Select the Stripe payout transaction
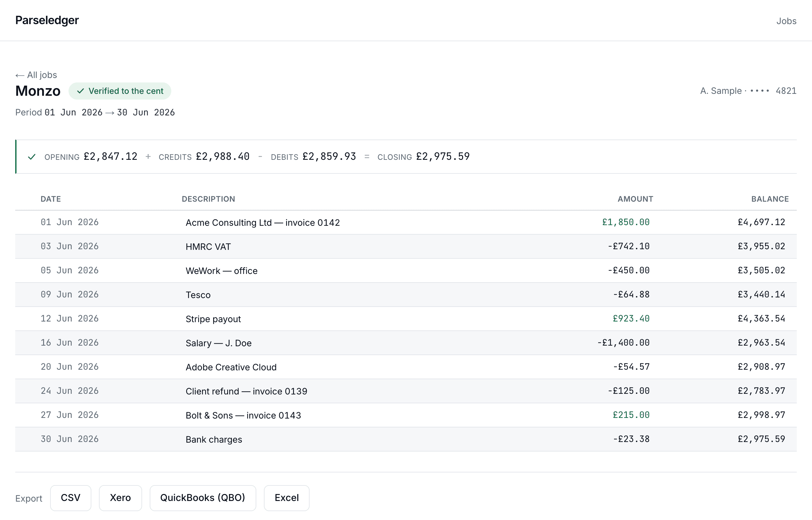Image resolution: width=812 pixels, height=520 pixels. coord(406,319)
